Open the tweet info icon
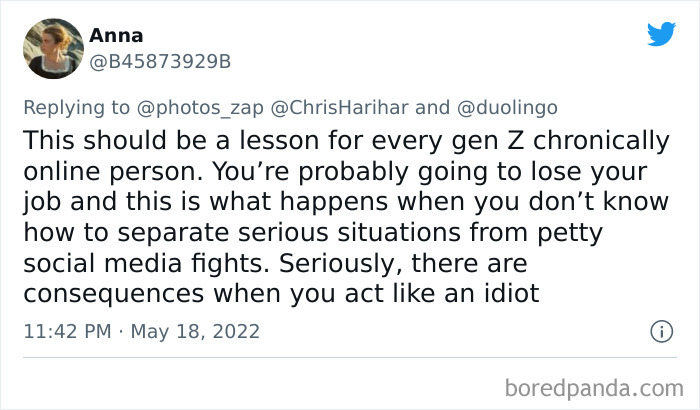This screenshot has width=700, height=410. (x=660, y=330)
